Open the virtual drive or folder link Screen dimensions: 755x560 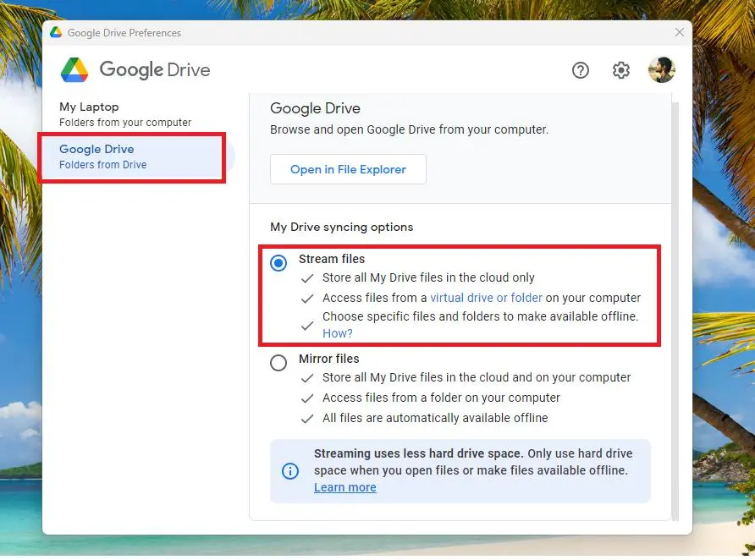486,298
